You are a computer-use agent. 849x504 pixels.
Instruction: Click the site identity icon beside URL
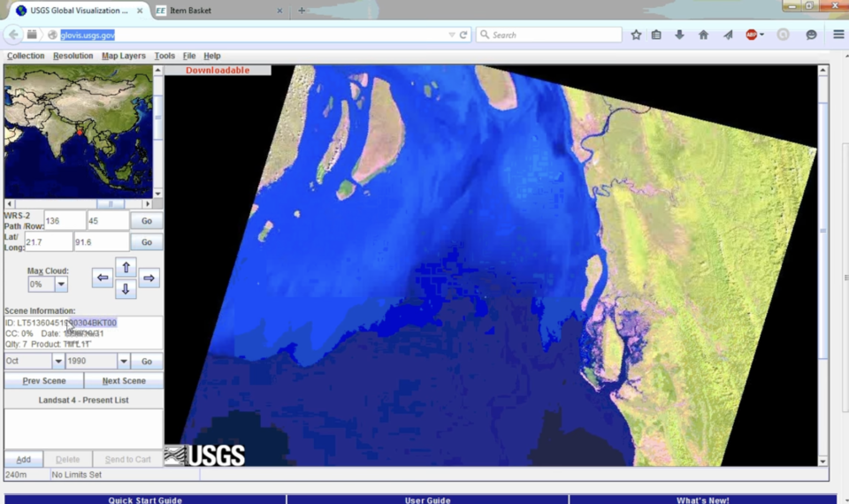[52, 34]
